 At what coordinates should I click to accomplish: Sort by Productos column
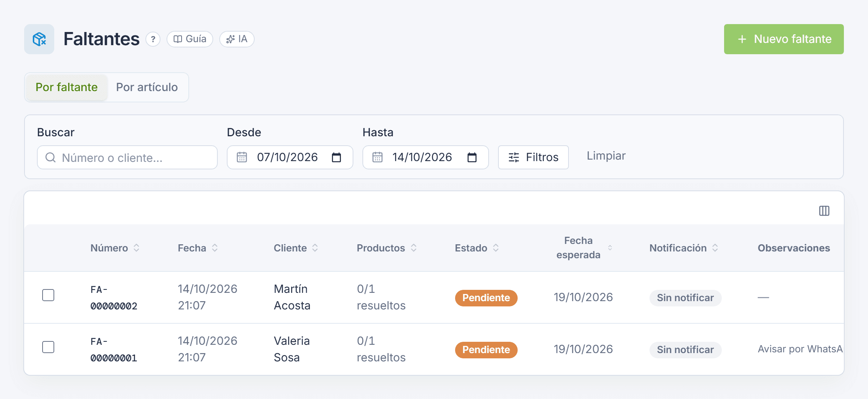pyautogui.click(x=387, y=248)
